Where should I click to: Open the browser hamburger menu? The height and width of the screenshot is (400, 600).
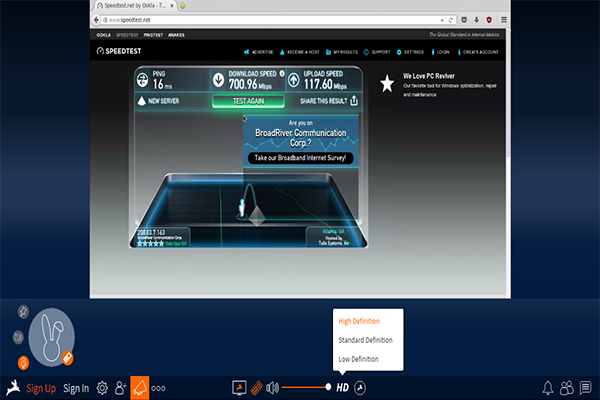(x=504, y=20)
